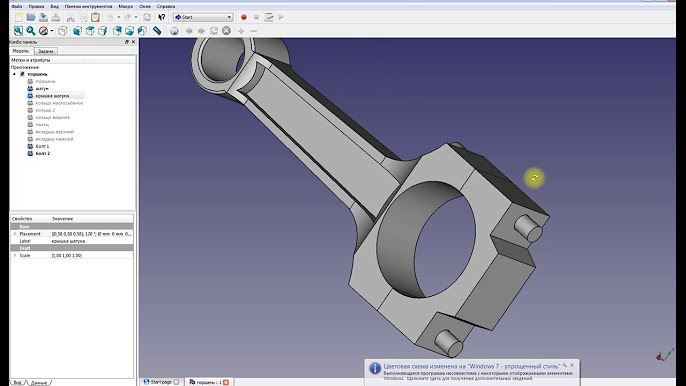
Task: Start macro recording with red circle
Action: coord(244,17)
